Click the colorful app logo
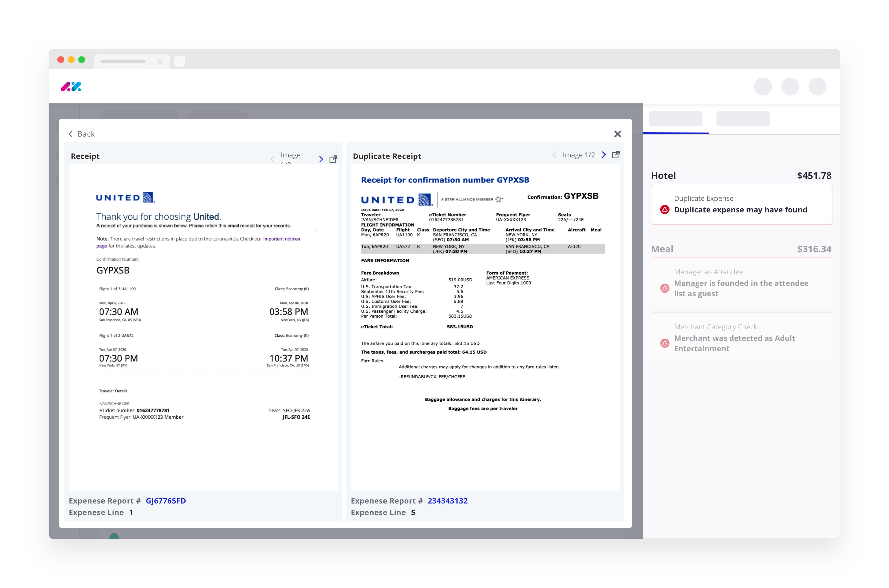The height and width of the screenshot is (588, 889). click(x=71, y=86)
